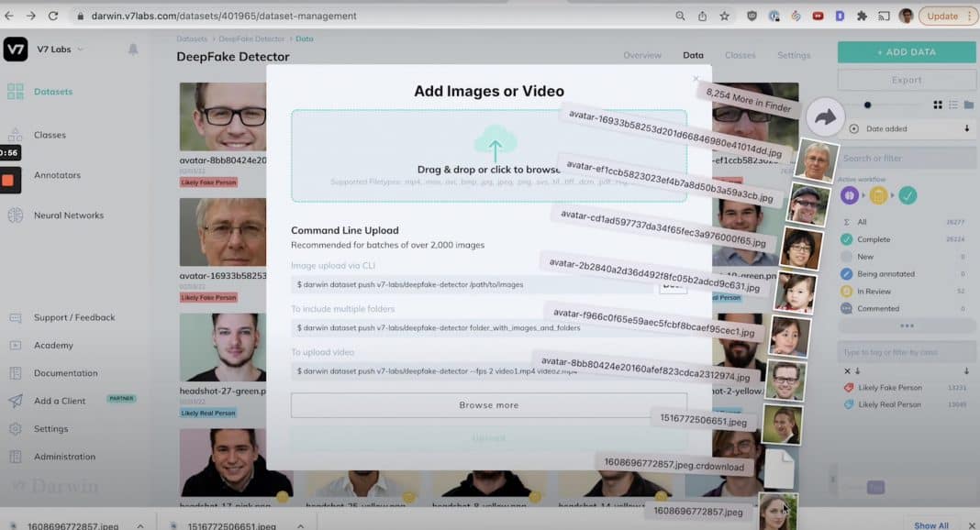Switch to list view icon
This screenshot has width=980, height=530.
coord(953,105)
